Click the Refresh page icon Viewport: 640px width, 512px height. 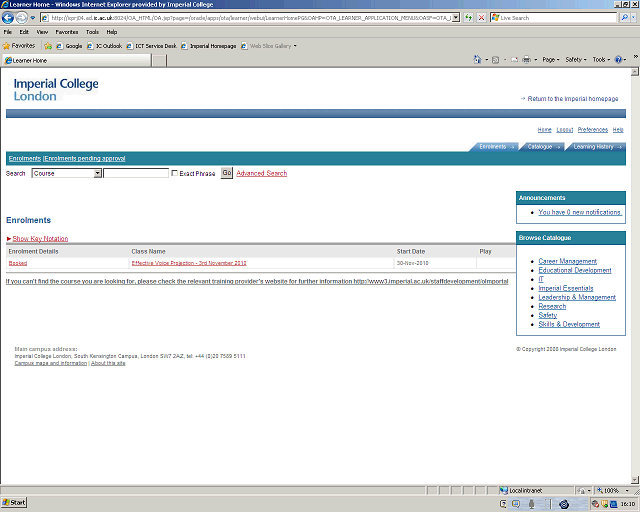[x=468, y=18]
